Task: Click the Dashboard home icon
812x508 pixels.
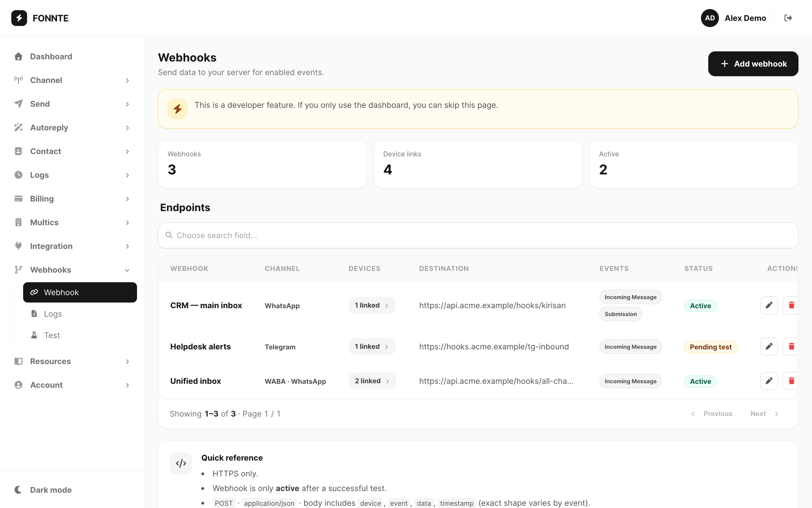Action: pos(18,56)
